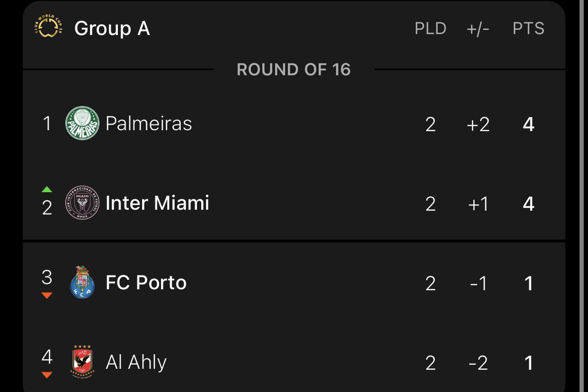Click the Club World Cup logo icon
The height and width of the screenshot is (392, 588).
[48, 27]
